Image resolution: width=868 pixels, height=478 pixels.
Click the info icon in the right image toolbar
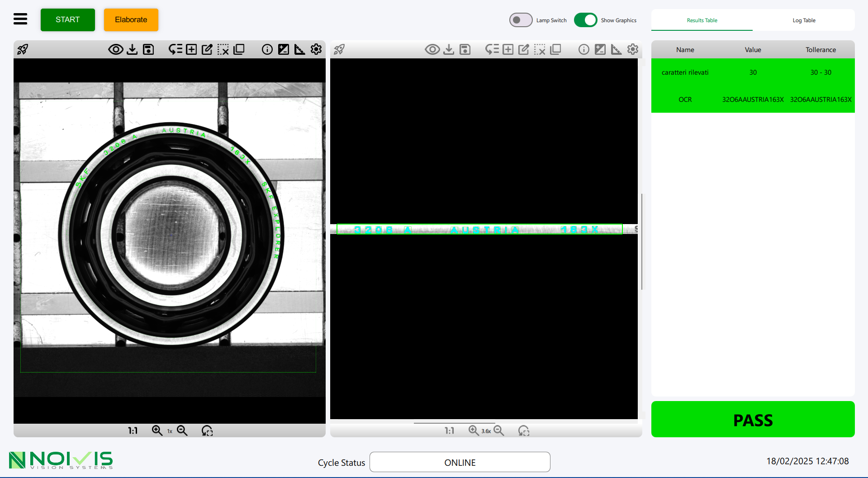[x=584, y=49]
